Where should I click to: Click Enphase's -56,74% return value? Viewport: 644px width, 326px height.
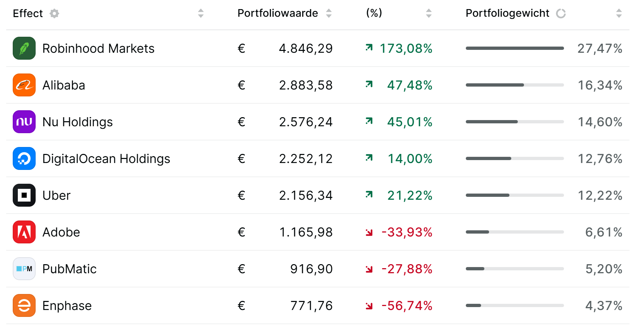click(x=407, y=306)
